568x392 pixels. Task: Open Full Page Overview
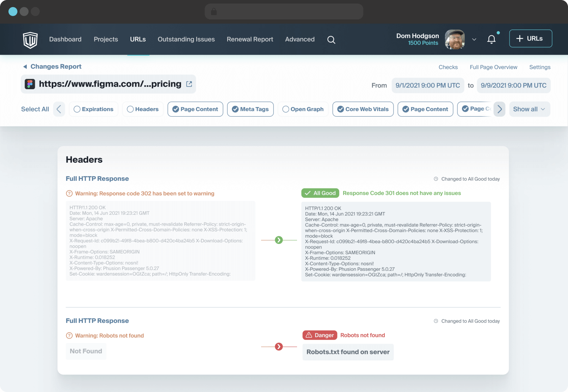click(493, 67)
